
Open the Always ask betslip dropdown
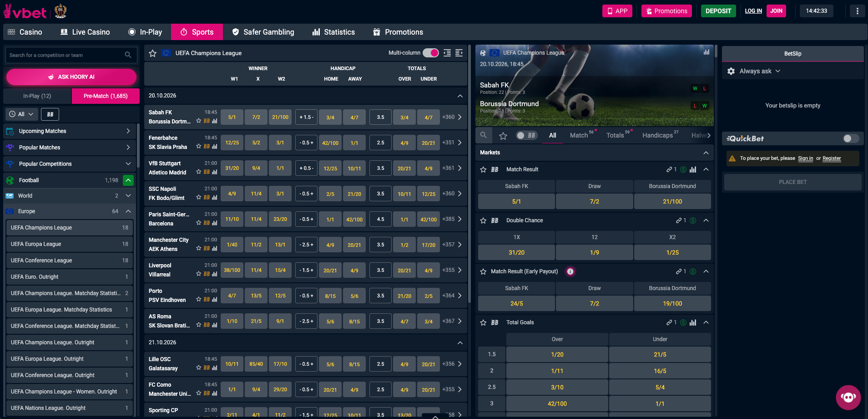point(760,71)
